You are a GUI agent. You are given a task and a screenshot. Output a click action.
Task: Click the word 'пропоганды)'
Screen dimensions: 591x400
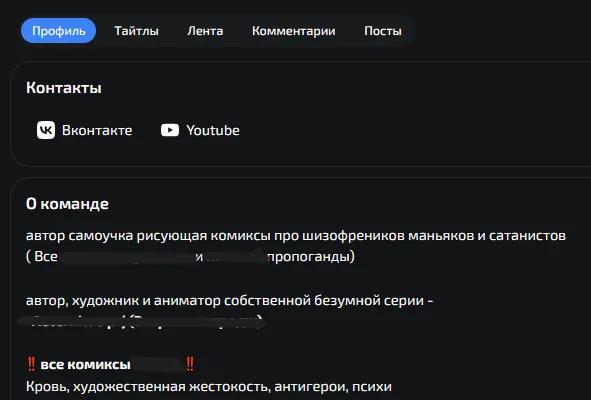click(311, 257)
